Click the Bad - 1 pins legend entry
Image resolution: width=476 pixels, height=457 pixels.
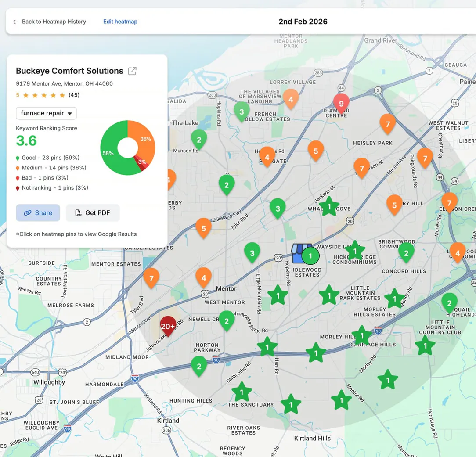tap(42, 178)
